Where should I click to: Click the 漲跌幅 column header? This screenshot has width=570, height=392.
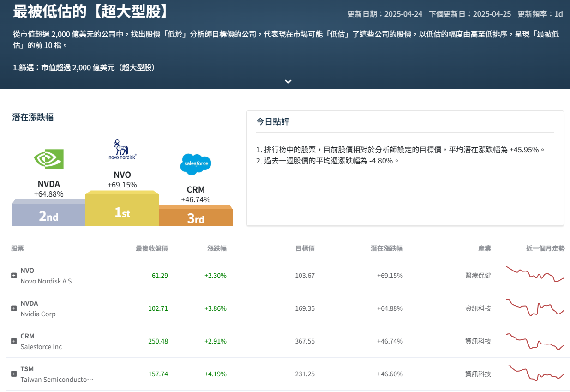(x=216, y=248)
